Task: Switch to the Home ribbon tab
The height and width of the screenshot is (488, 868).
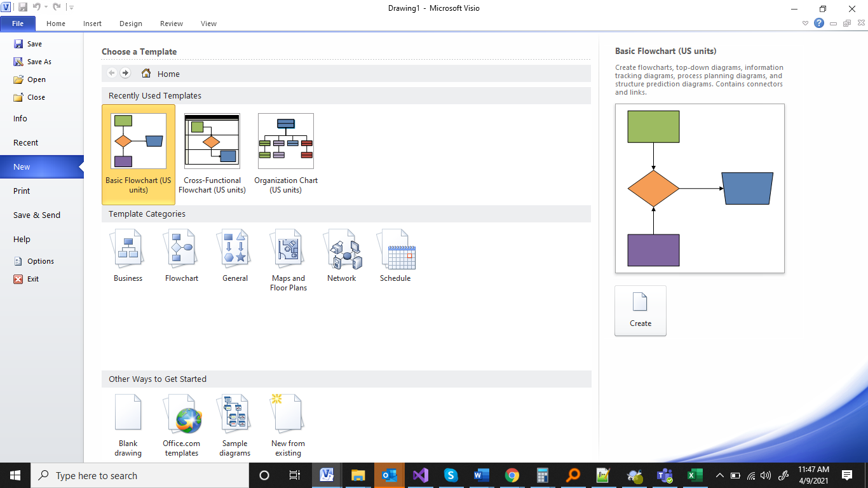Action: (x=56, y=24)
